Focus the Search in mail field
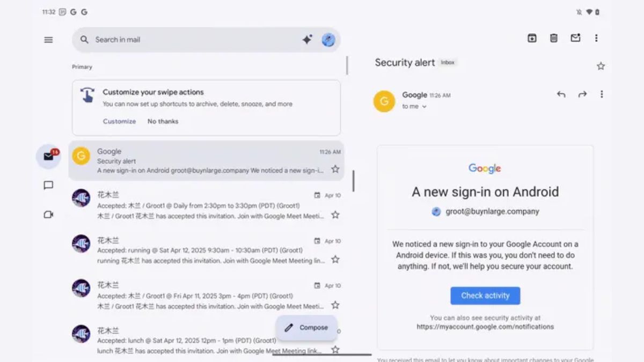Screen dimensions: 644x362 point(207,40)
